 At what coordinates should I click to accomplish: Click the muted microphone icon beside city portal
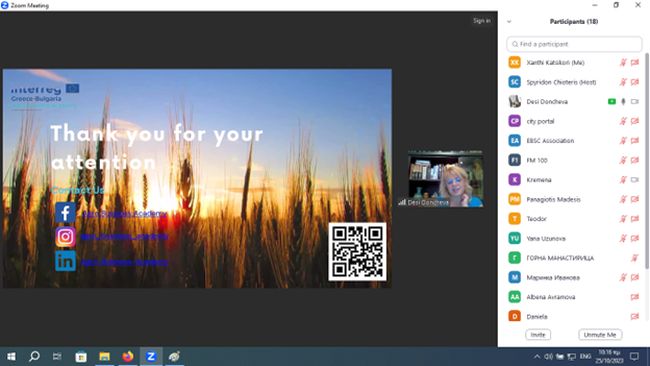point(623,121)
